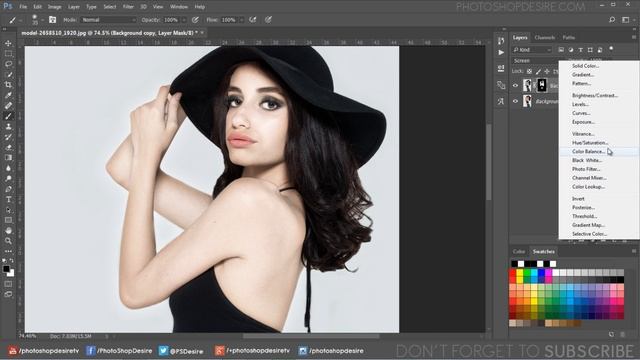640x360 pixels.
Task: Open the Edit Toolbar three-dots button
Action: 8,251
